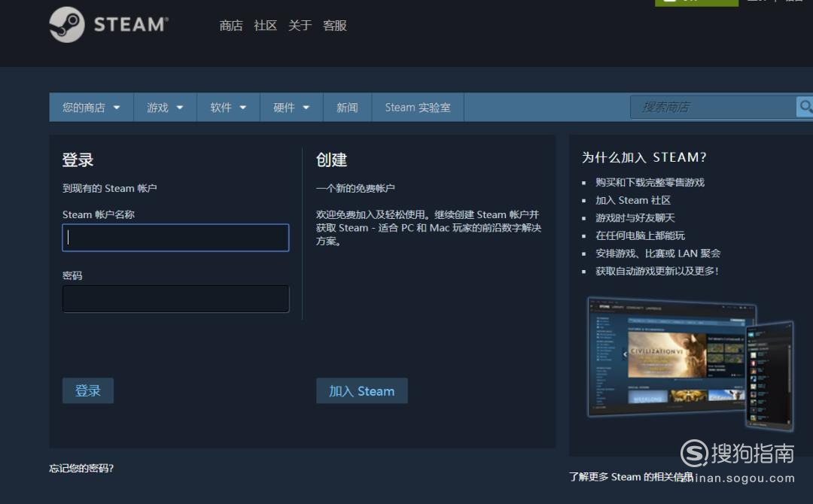Open the 客服 top menu
The width and height of the screenshot is (813, 504).
click(334, 26)
